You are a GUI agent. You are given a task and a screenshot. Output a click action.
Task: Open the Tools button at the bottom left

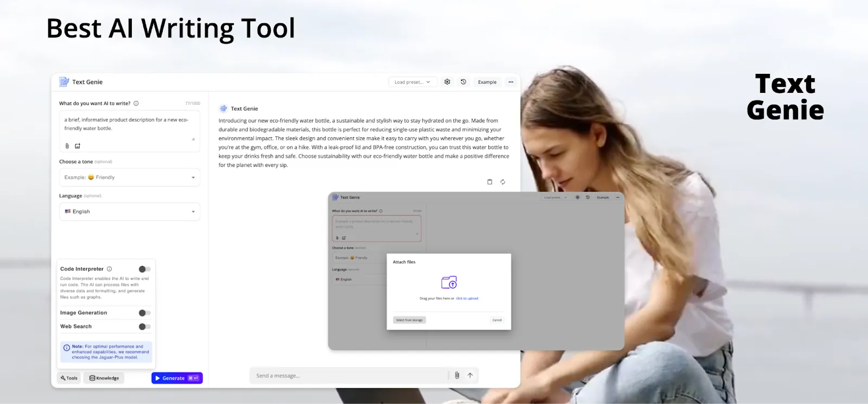(x=69, y=378)
